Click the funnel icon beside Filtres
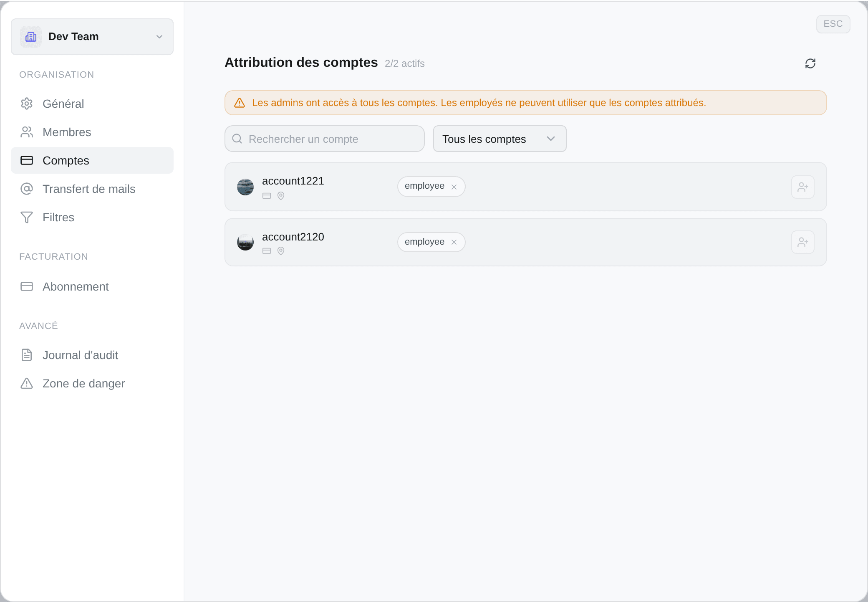Viewport: 868px width, 602px height. (x=27, y=217)
